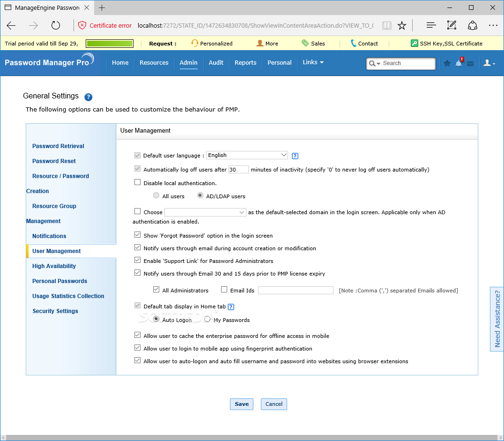Click the browser Back arrow
The height and width of the screenshot is (441, 504).
[x=11, y=25]
